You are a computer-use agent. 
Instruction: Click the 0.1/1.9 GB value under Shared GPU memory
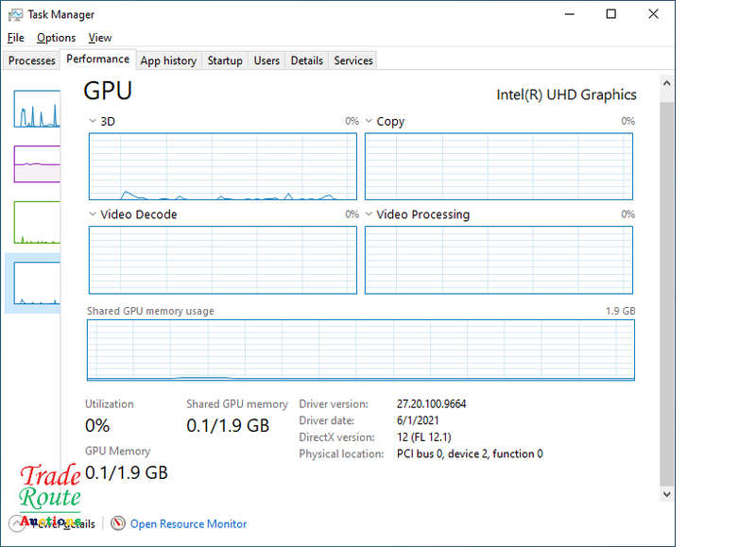tap(228, 425)
